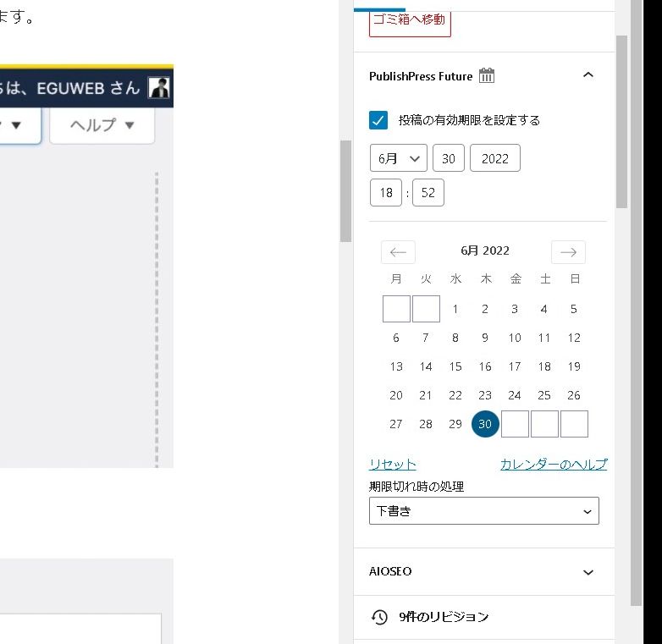662x644 pixels.
Task: Click the minute field showing 52
Action: [x=428, y=193]
